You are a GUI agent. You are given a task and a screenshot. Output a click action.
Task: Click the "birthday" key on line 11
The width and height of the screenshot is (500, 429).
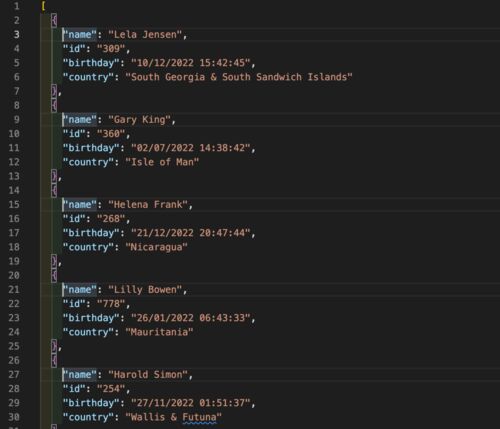pos(91,148)
